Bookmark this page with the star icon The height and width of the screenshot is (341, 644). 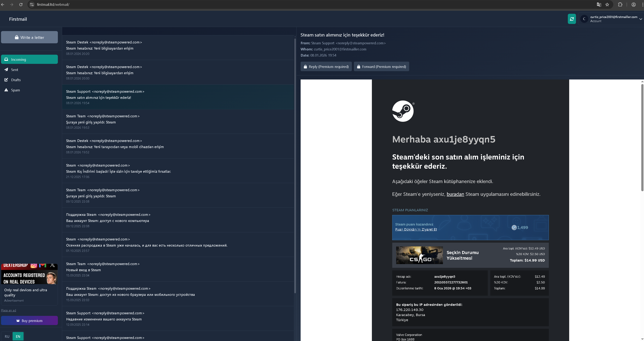click(x=607, y=5)
